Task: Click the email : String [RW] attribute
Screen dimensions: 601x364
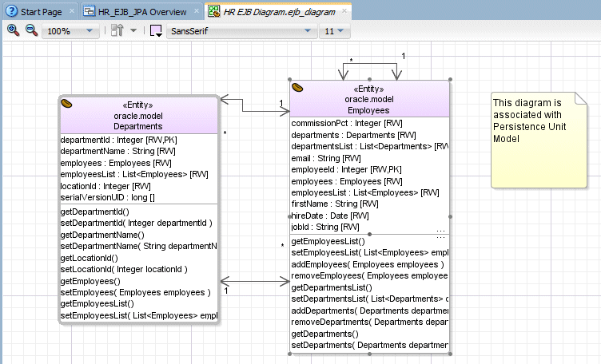Action: pyautogui.click(x=326, y=159)
